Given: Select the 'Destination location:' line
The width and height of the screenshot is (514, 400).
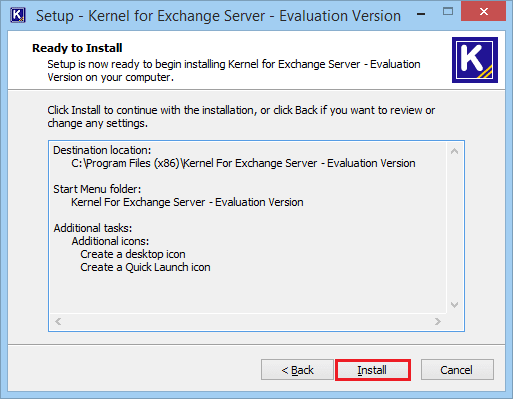Looking at the screenshot, I should click(102, 150).
